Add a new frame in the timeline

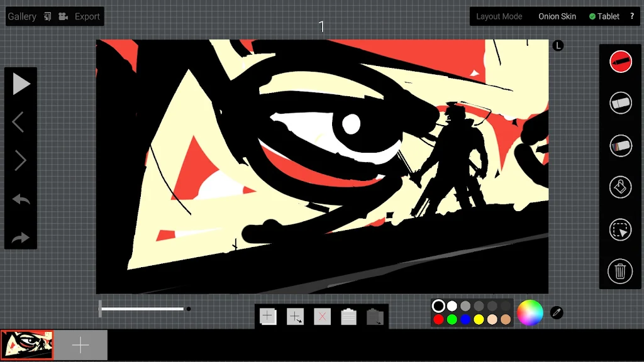(x=80, y=345)
